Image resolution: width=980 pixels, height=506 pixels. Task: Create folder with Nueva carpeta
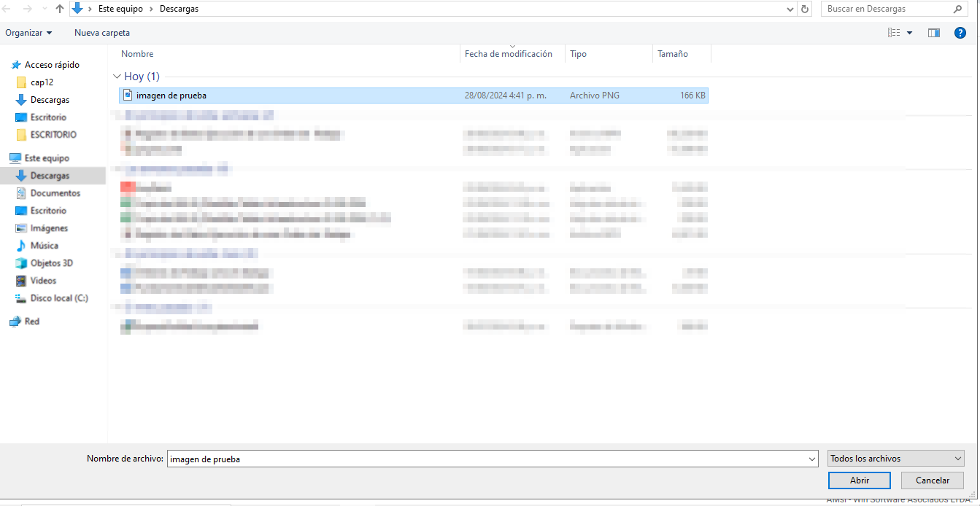[102, 33]
